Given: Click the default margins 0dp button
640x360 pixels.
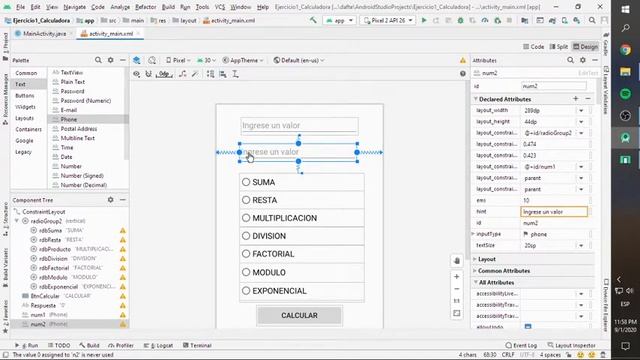Looking at the screenshot, I should click(x=164, y=74).
